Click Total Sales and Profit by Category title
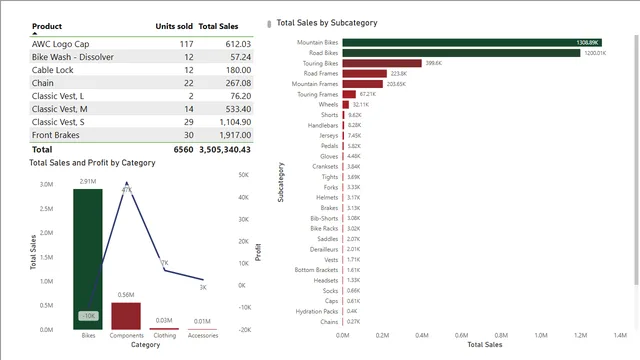640x360 pixels. click(92, 163)
